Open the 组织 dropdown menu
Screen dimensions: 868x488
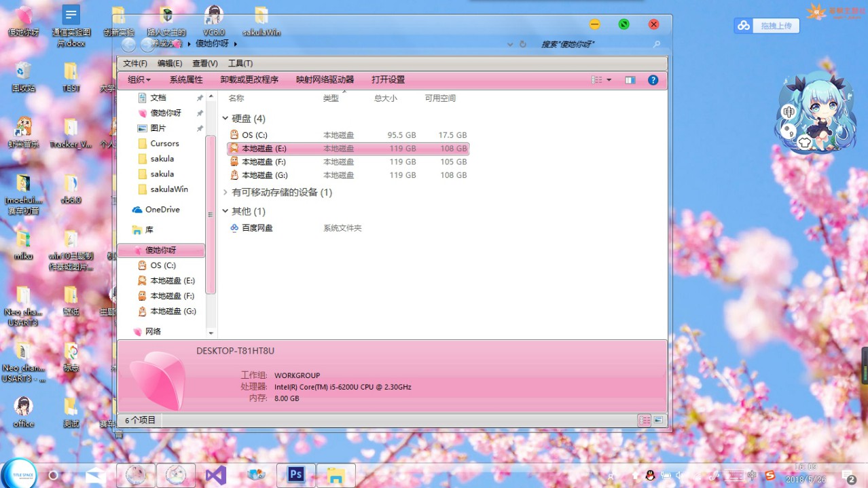pyautogui.click(x=139, y=80)
